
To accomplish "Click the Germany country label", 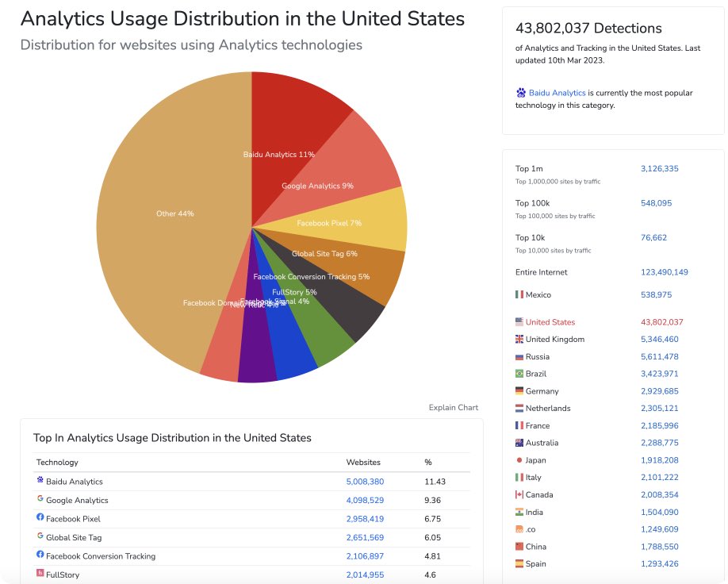I will tap(542, 391).
